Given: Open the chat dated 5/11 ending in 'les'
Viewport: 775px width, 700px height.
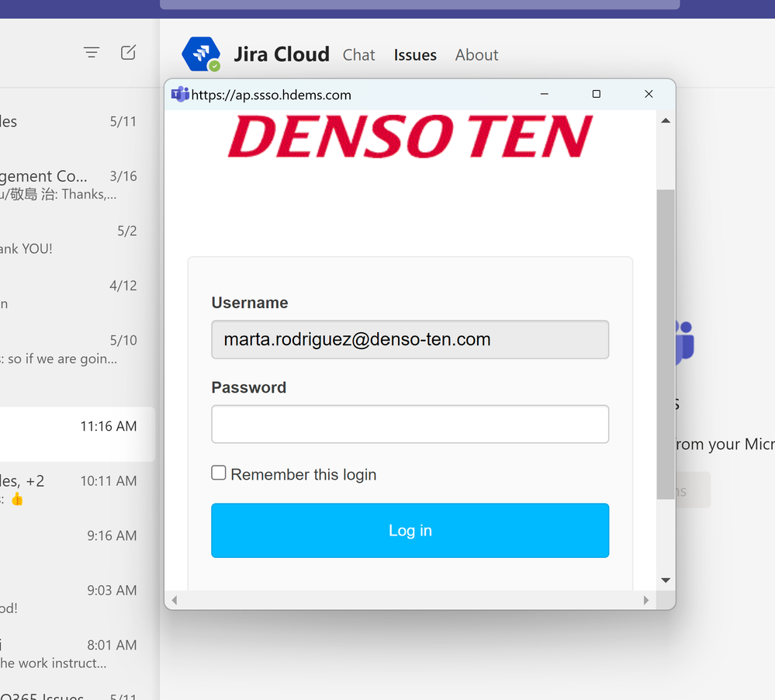Looking at the screenshot, I should [x=78, y=122].
